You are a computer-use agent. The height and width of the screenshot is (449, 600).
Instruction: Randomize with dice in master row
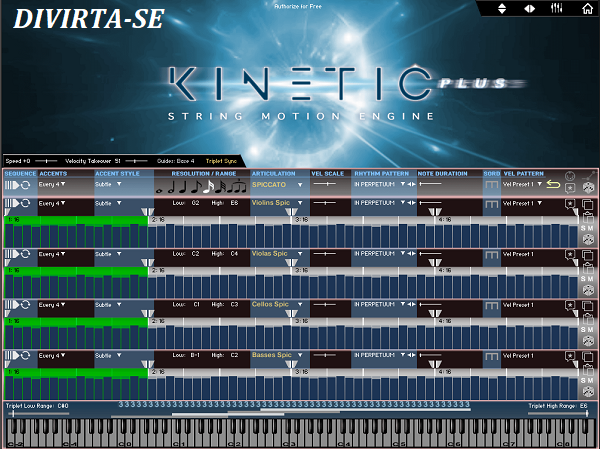[588, 188]
